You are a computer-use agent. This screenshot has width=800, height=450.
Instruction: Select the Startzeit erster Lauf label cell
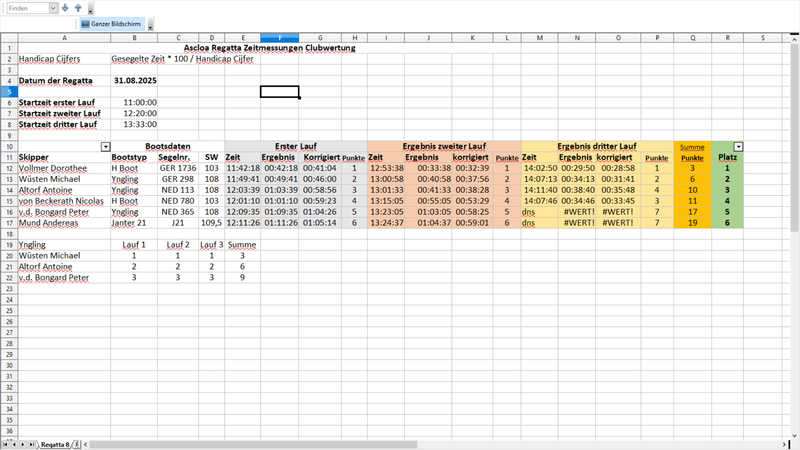click(x=64, y=103)
